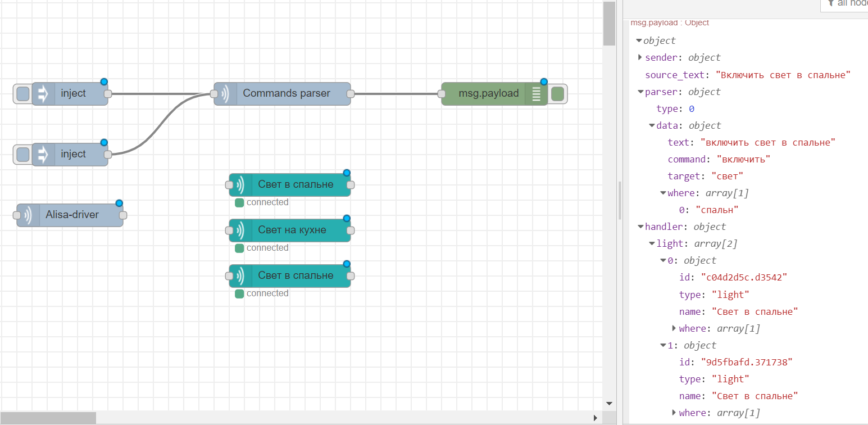Click the source_text value "Включить свет в спальне"

(783, 75)
